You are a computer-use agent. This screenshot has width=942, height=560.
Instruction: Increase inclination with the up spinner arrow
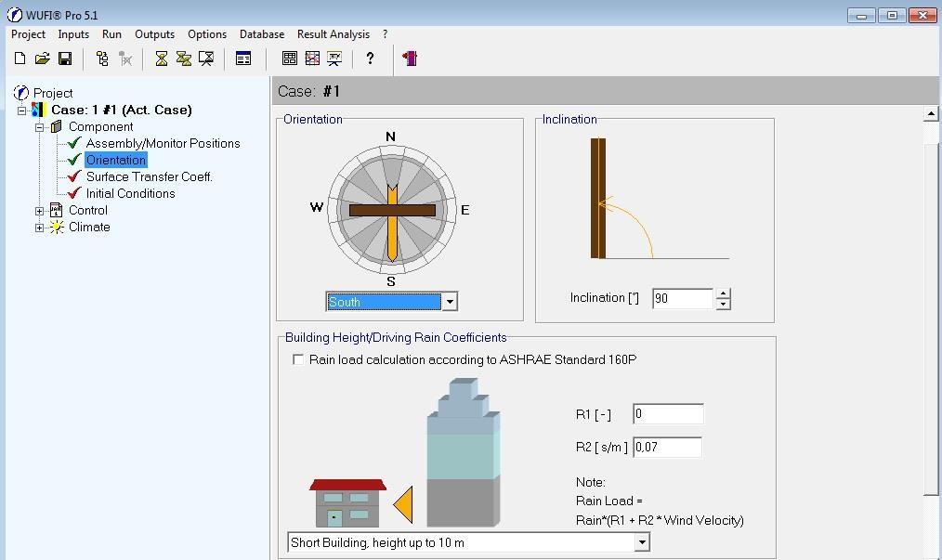pos(724,293)
